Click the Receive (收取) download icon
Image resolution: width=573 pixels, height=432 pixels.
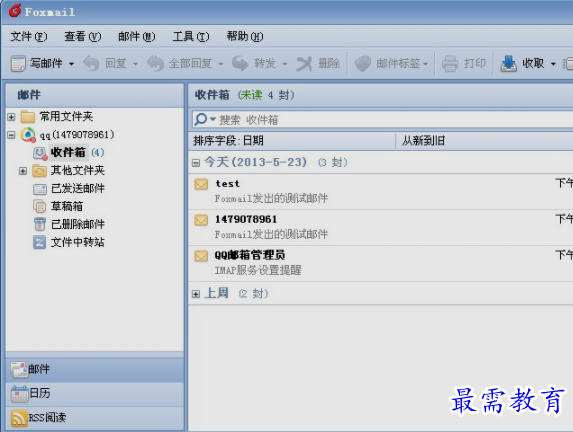click(x=508, y=64)
